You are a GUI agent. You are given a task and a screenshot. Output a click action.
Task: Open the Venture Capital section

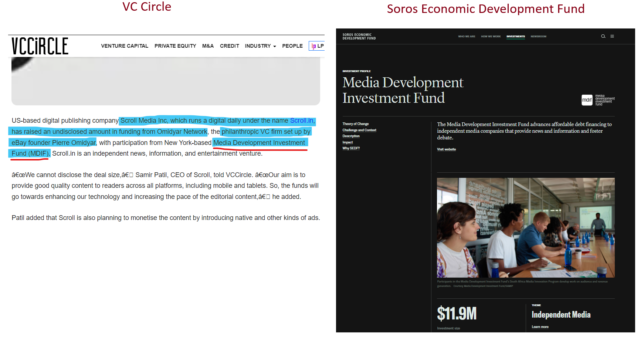click(125, 46)
